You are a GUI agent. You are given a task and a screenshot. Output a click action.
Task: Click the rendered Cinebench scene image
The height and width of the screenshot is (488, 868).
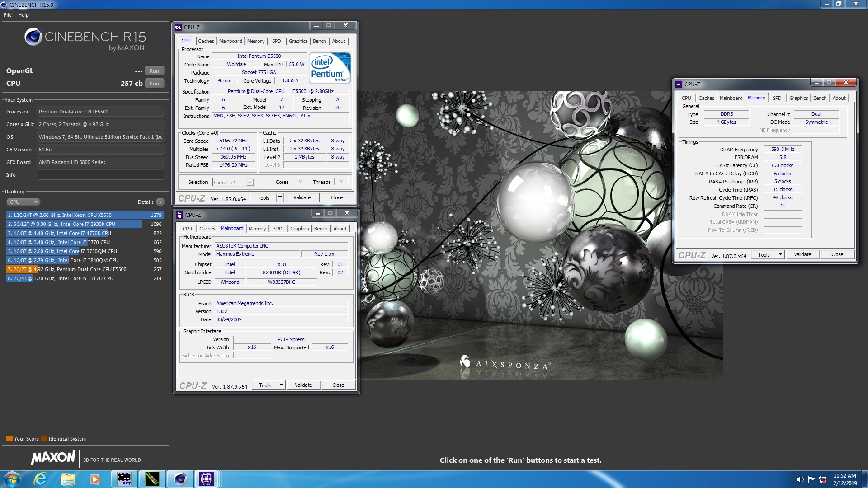tap(542, 235)
